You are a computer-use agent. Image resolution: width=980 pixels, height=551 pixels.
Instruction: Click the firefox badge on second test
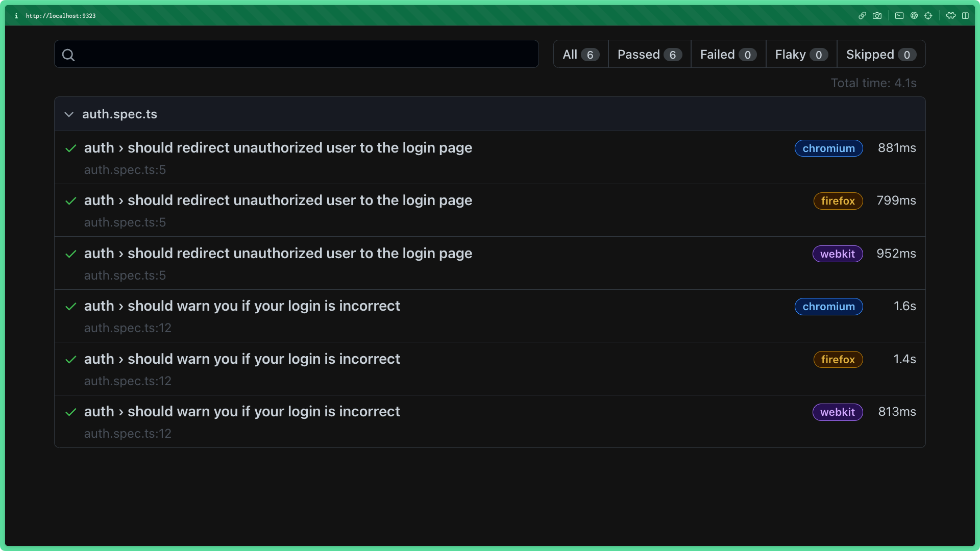pyautogui.click(x=838, y=201)
